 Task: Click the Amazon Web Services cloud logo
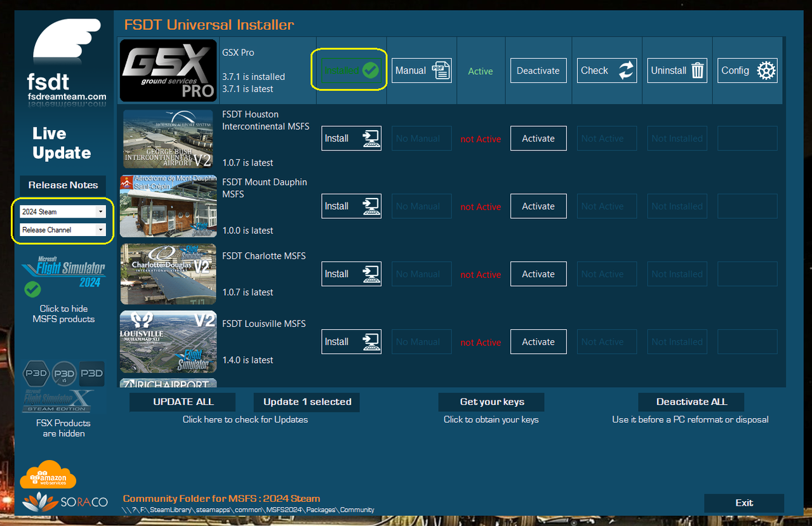pyautogui.click(x=48, y=476)
